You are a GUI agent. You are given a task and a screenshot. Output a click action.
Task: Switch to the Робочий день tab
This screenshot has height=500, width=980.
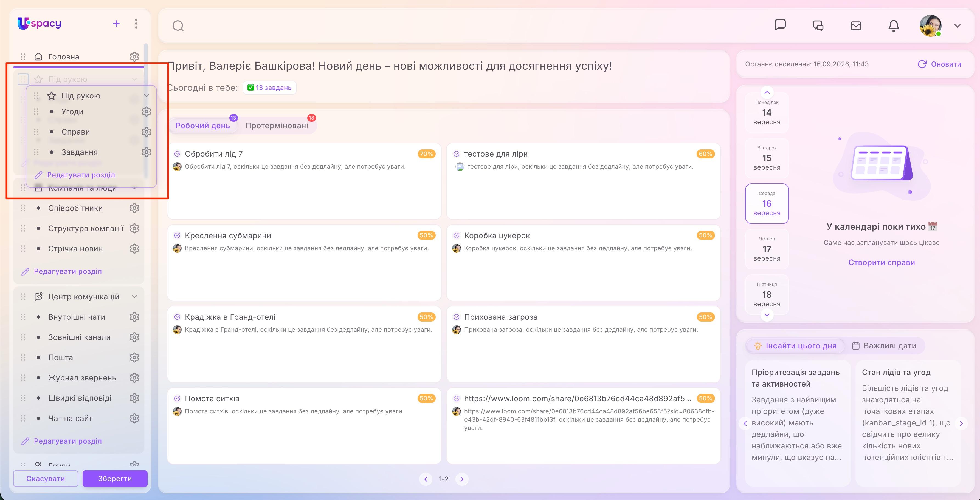(x=203, y=126)
